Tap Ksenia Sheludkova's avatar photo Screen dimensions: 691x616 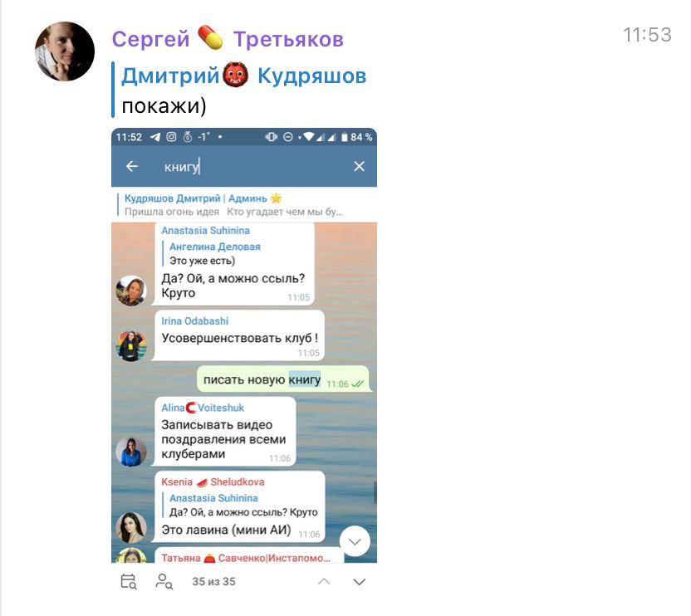tap(131, 527)
